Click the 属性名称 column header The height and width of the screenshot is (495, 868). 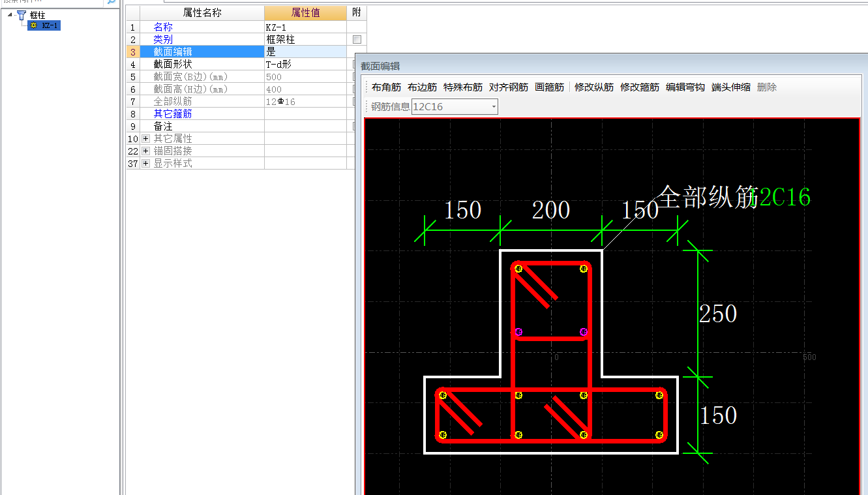tap(202, 13)
